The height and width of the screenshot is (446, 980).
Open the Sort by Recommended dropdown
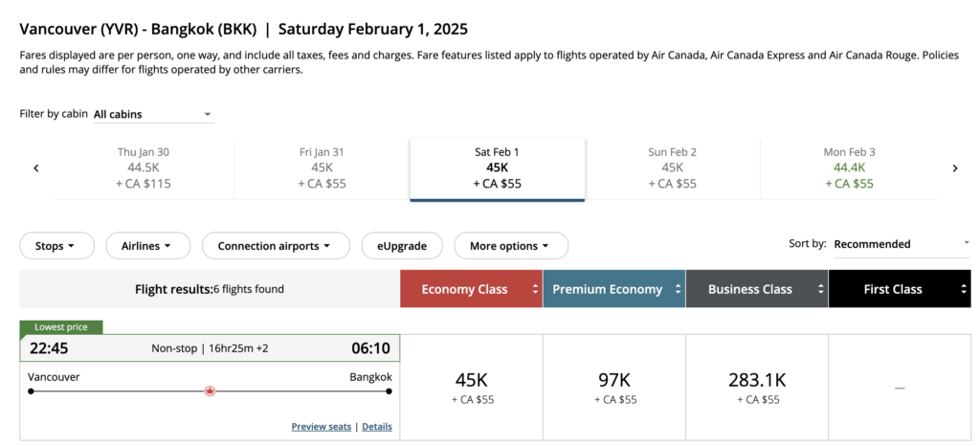(x=902, y=244)
